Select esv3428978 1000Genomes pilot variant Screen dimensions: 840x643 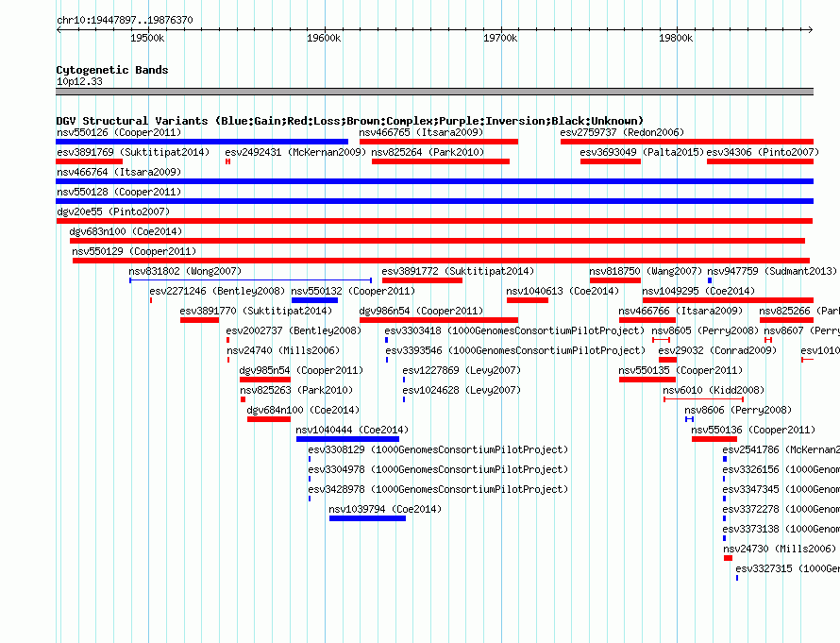point(438,489)
